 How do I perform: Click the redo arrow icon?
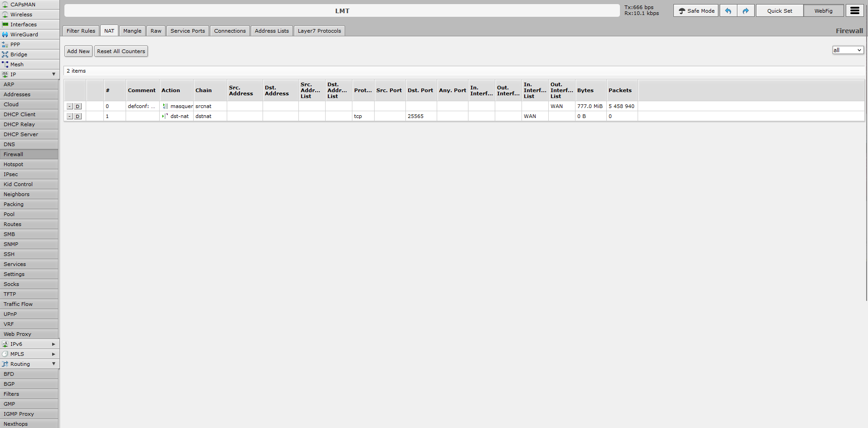(x=746, y=11)
